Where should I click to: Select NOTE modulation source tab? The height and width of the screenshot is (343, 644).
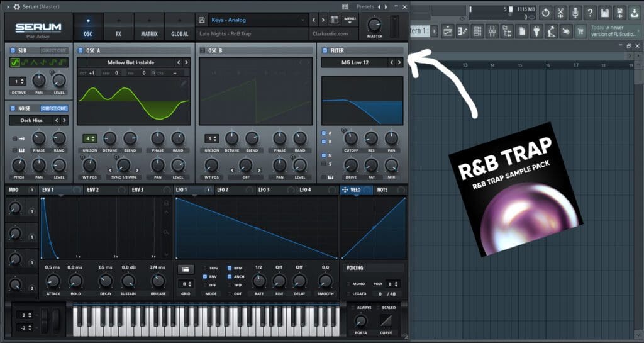click(x=389, y=190)
